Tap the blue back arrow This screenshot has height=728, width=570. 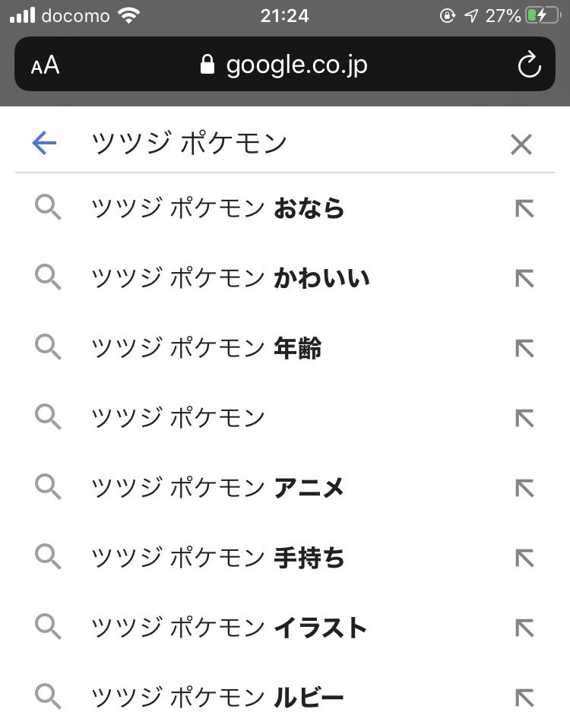point(45,143)
